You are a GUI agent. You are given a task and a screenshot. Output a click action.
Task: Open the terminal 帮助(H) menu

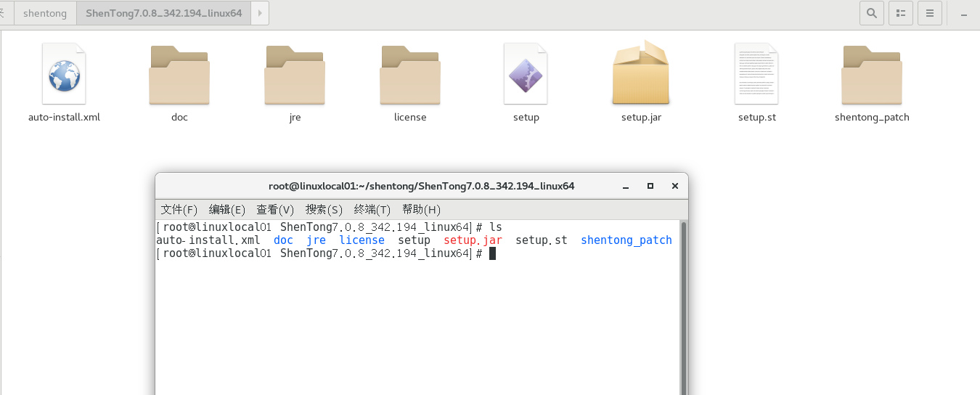pos(421,209)
